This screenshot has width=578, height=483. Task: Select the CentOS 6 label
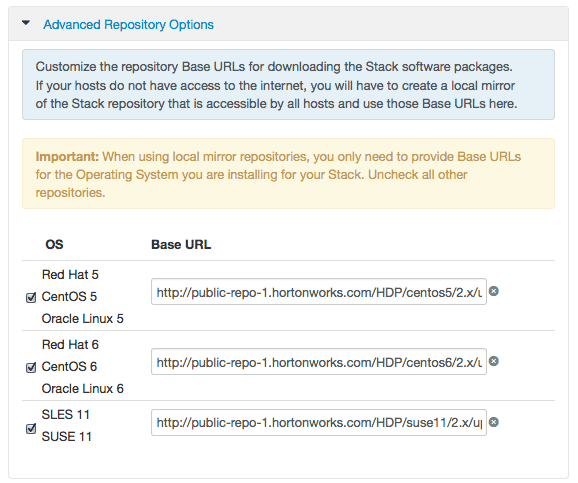pyautogui.click(x=69, y=366)
